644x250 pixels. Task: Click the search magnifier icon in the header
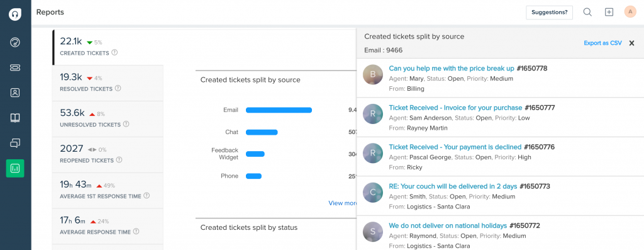(588, 13)
